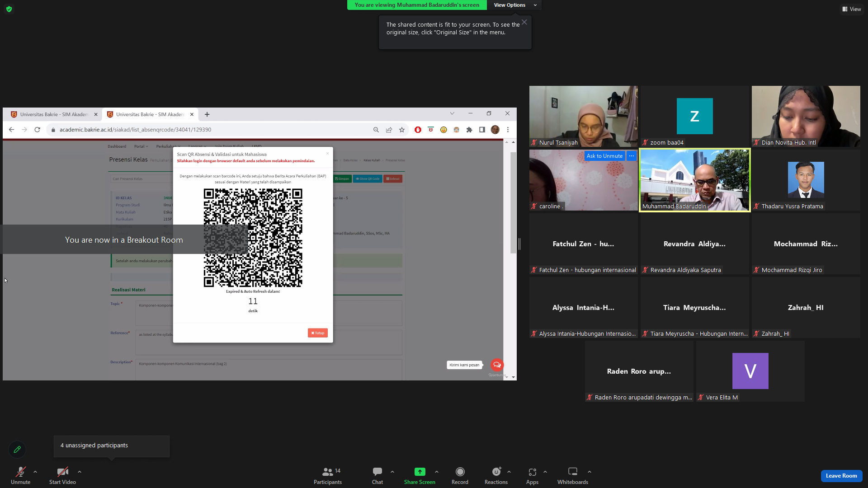Viewport: 868px width, 488px height.
Task: Open video settings caret beside Start Video
Action: tap(80, 472)
